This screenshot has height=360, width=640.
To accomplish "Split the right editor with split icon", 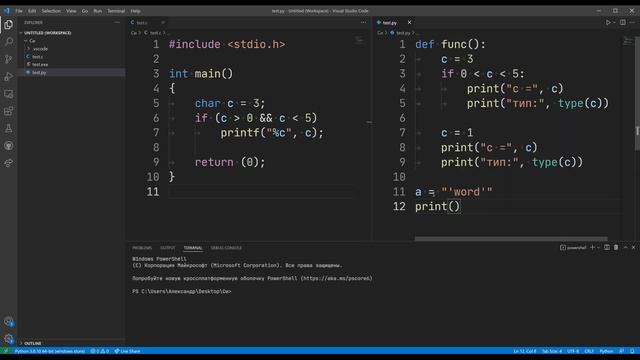I will point(622,22).
